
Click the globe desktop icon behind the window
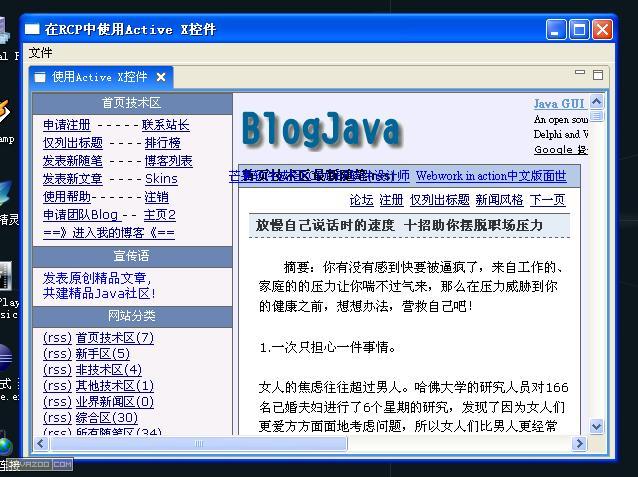pos(6,446)
